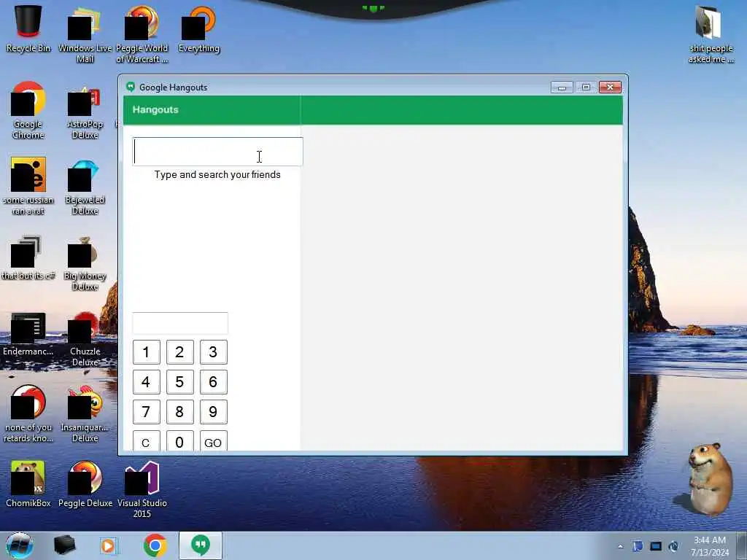Click keypad digit 5

tap(179, 382)
